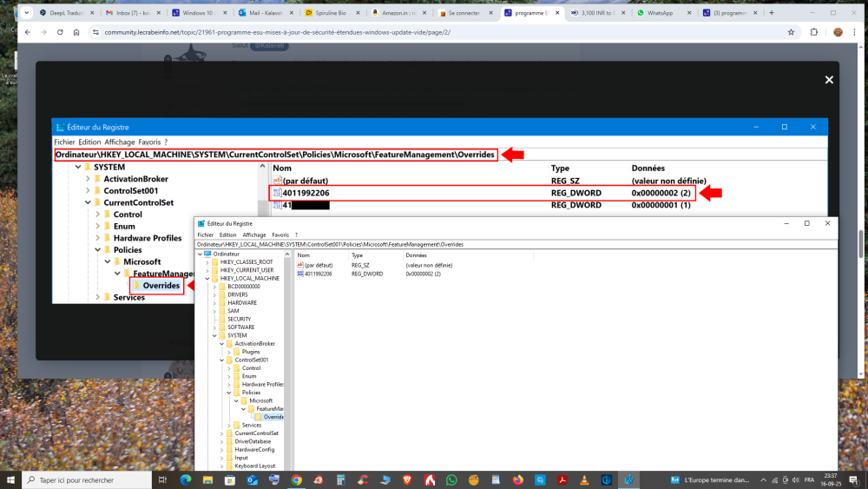The image size is (868, 489).
Task: Expand the SOFTWARE key in the tree
Action: [214, 327]
